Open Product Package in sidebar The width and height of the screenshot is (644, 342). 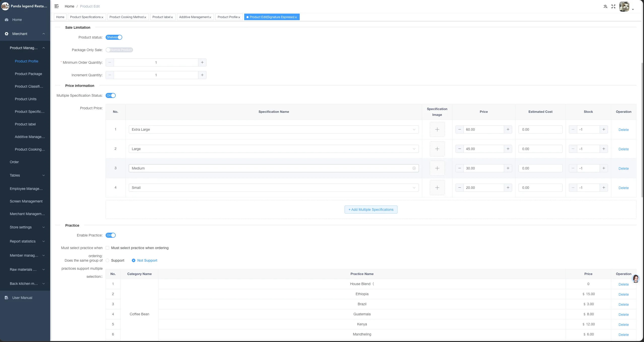pos(28,74)
